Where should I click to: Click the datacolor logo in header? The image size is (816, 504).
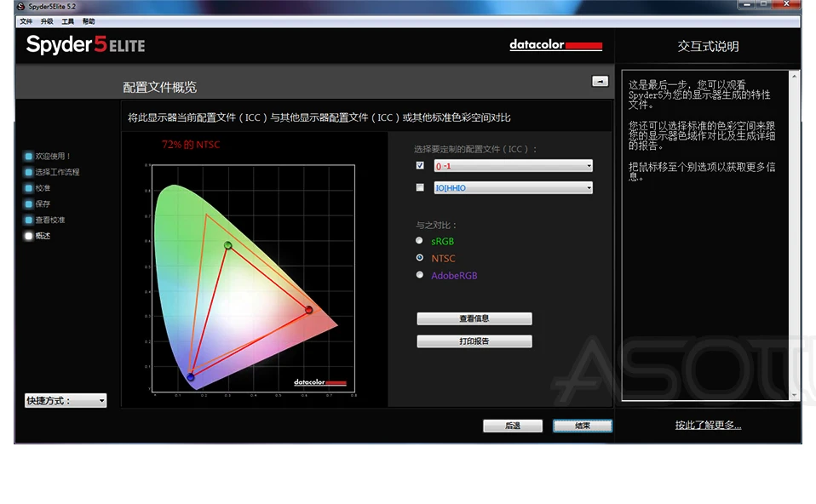(556, 45)
